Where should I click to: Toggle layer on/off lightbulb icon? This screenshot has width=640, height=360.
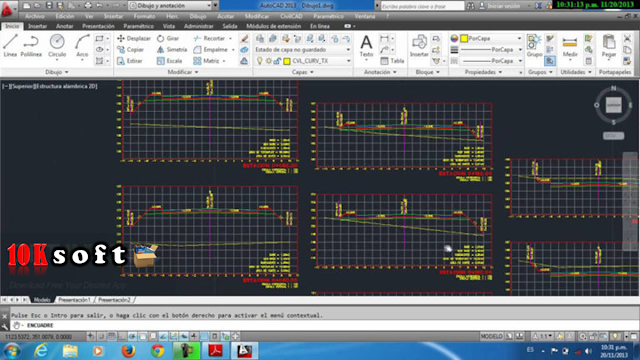[x=260, y=61]
